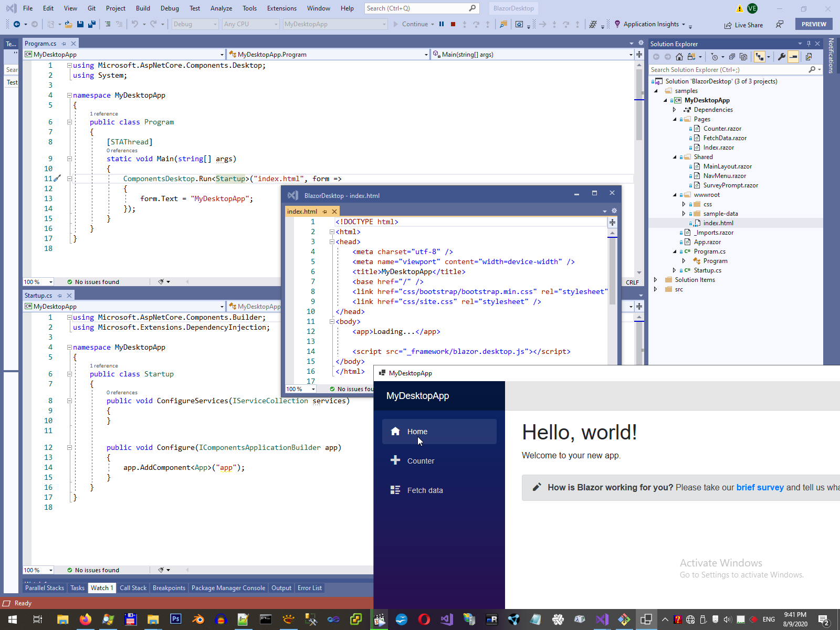Toggle pin on the Program.cs tab

[64, 44]
